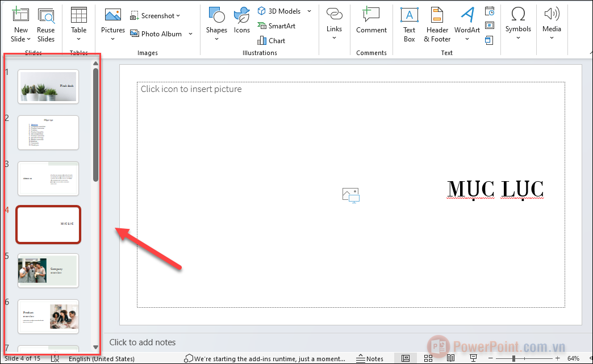593x364 pixels.
Task: Click the Photo Album button
Action: click(156, 34)
